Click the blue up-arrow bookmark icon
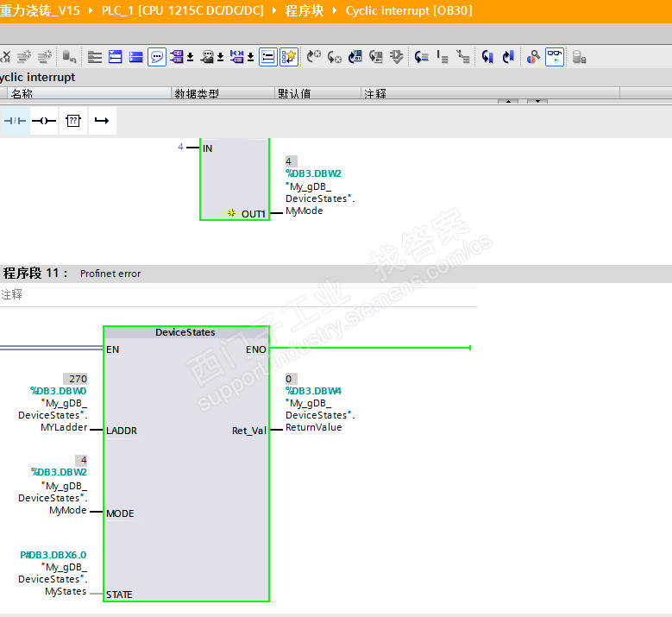Viewport: 672px width, 617px height. [x=508, y=57]
